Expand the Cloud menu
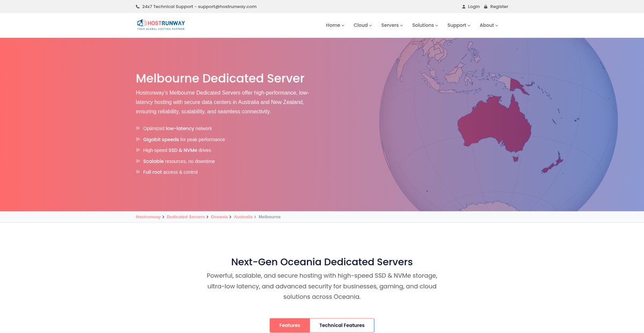Image resolution: width=644 pixels, height=333 pixels. tap(362, 25)
